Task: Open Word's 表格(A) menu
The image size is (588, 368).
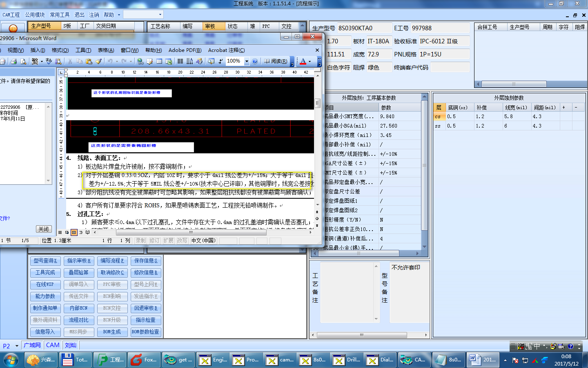Action: (106, 50)
